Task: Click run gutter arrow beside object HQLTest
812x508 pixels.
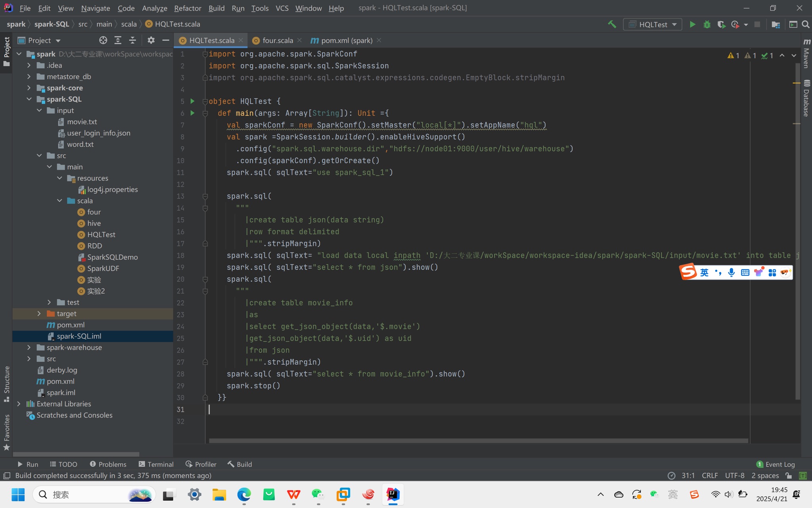Action: point(192,101)
